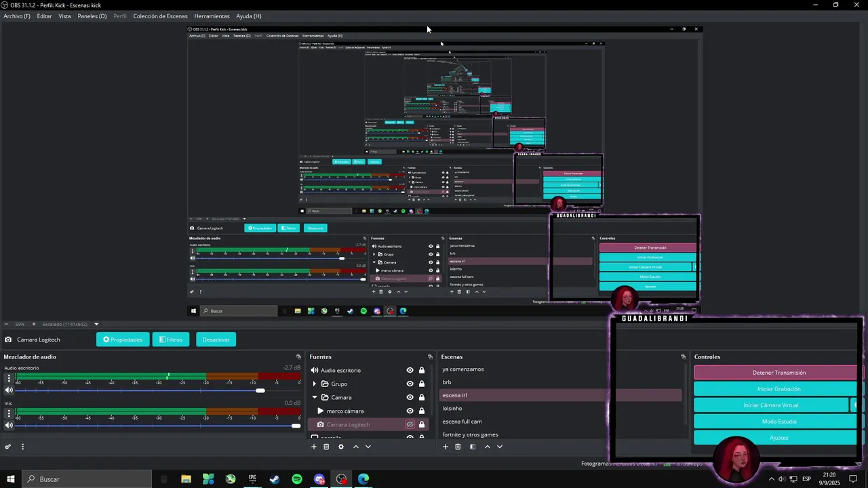Open the Ayuda menu

click(249, 16)
